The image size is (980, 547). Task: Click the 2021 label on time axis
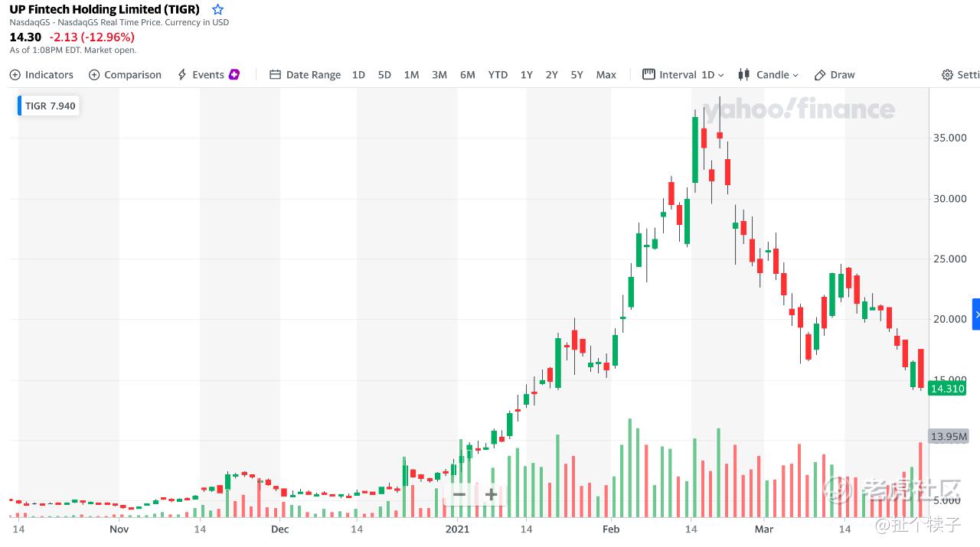point(457,529)
